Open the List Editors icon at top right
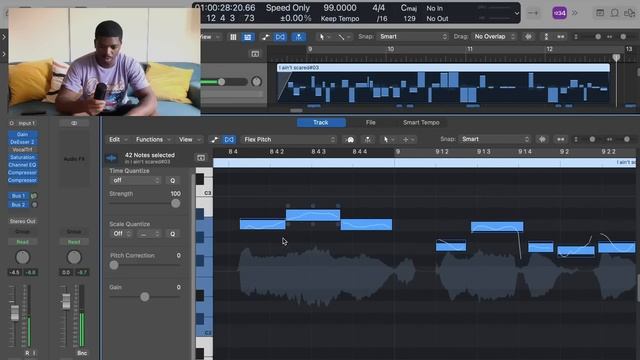 pos(600,13)
